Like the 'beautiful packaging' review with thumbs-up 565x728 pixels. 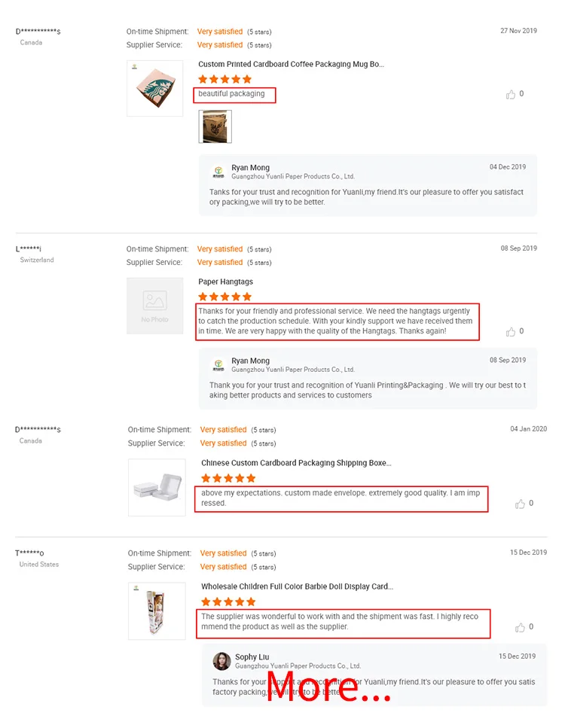pyautogui.click(x=510, y=95)
